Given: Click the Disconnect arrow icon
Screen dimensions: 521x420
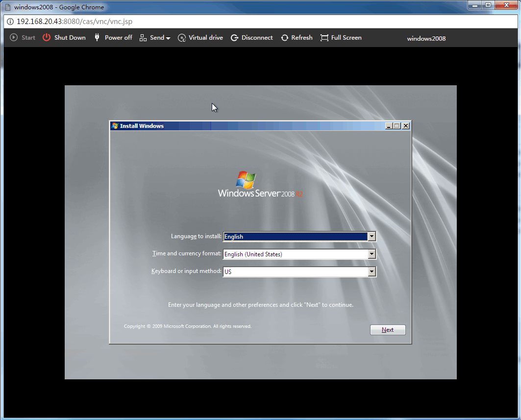Looking at the screenshot, I should [235, 38].
